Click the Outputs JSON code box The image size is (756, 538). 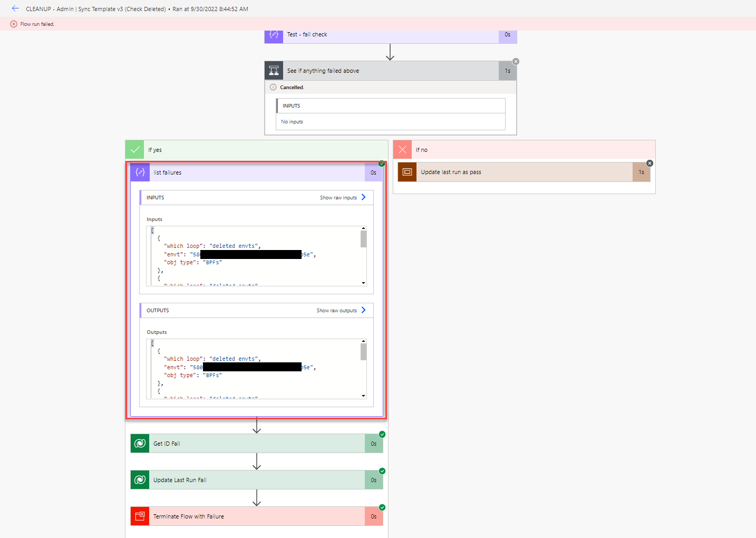click(x=256, y=369)
